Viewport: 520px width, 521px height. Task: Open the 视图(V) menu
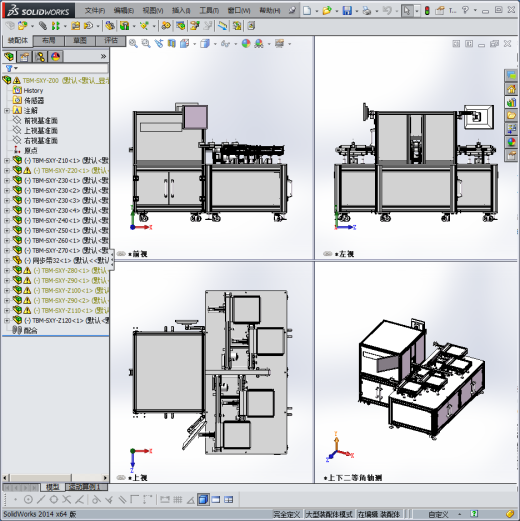point(153,11)
